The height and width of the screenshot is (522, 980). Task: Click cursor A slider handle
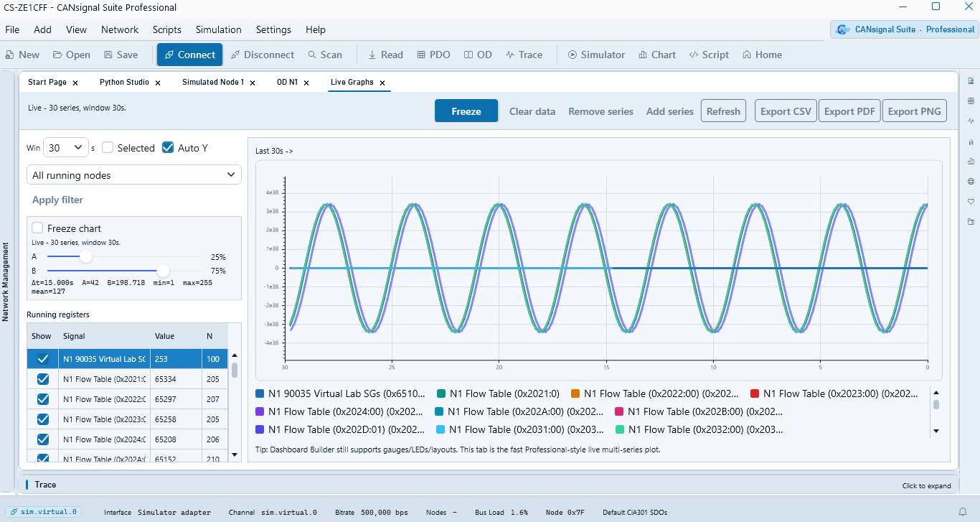click(86, 256)
